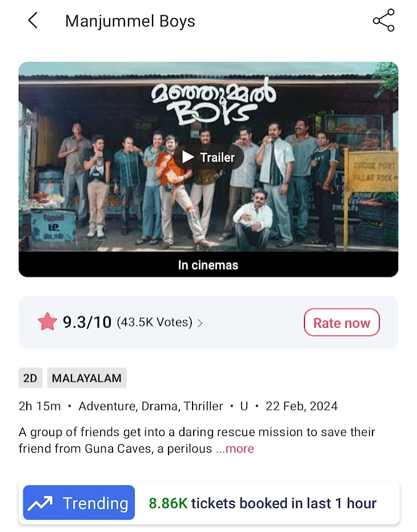Select the MALAYALAM language tag

(x=87, y=378)
